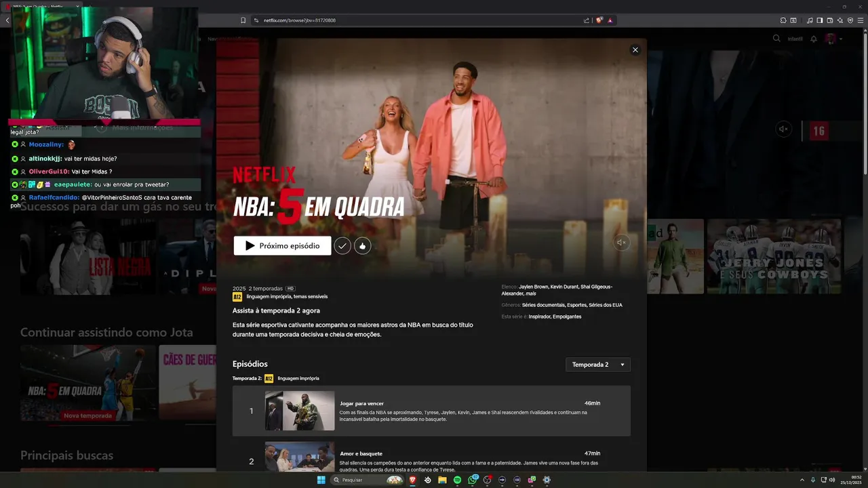This screenshot has width=868, height=488.
Task: Open Spotify from the taskbar
Action: pos(457,480)
